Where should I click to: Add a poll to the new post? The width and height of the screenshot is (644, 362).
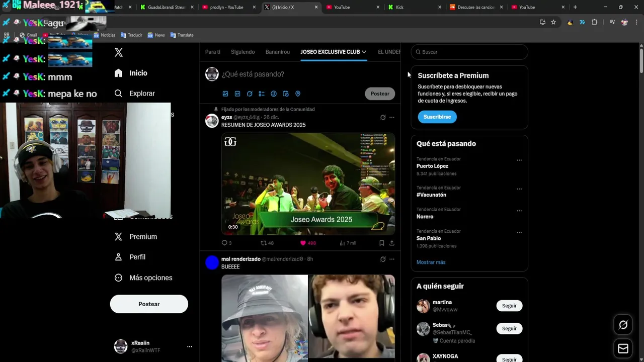tap(262, 94)
